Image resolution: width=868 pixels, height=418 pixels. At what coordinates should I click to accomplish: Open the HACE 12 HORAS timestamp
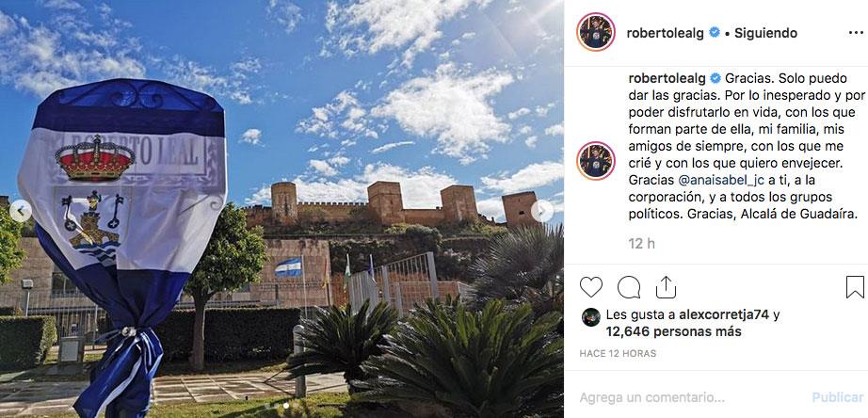(x=618, y=353)
